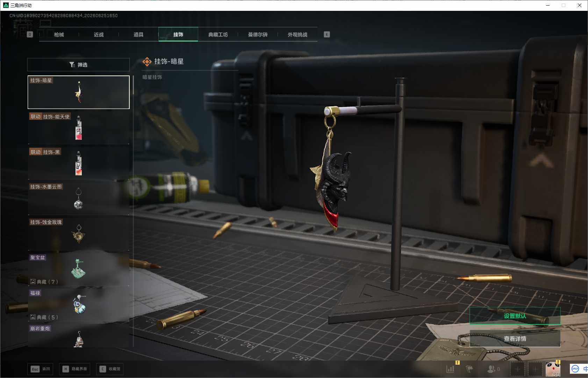Click the iFLY input method icon

tap(575, 369)
